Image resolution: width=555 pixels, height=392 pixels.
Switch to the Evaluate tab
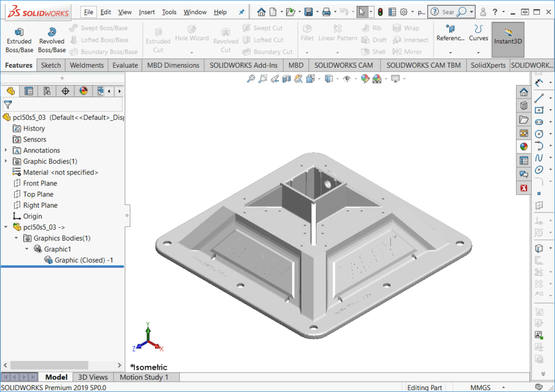click(125, 65)
